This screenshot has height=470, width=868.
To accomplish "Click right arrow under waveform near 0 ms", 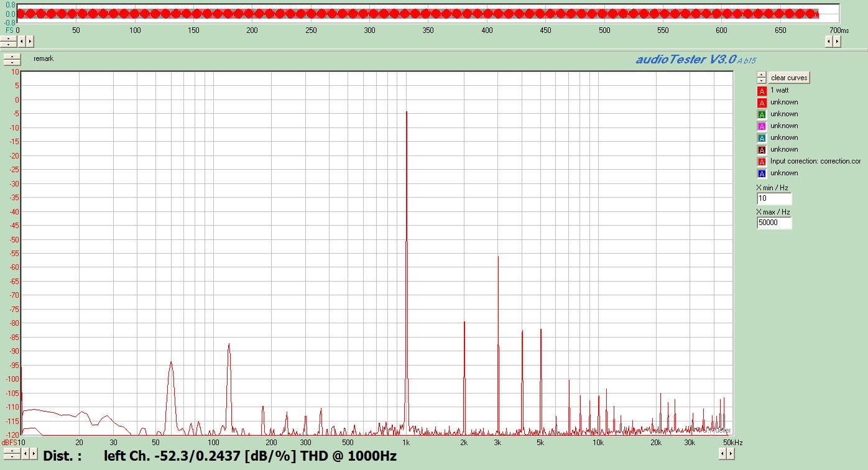I will (x=30, y=41).
